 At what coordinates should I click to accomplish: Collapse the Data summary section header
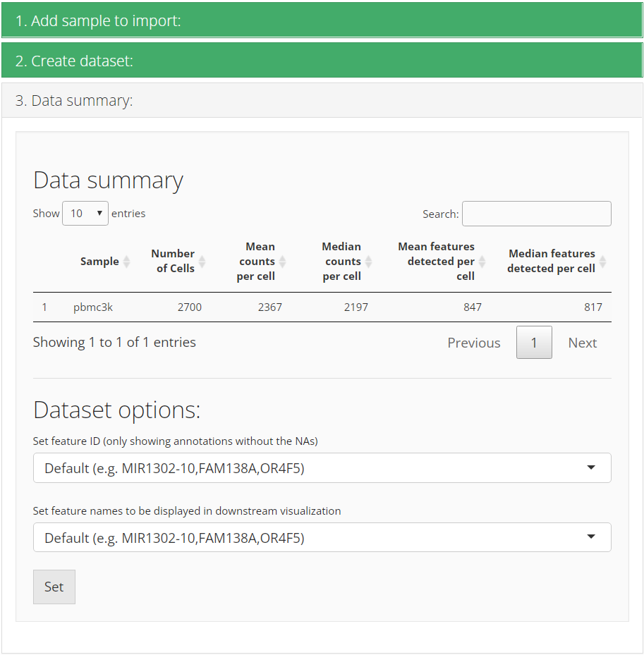[x=322, y=101]
